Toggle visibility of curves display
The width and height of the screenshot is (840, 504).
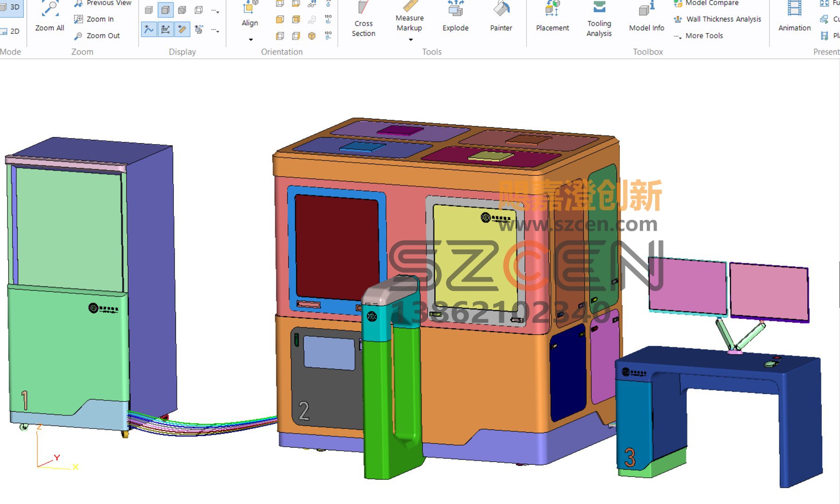[x=149, y=29]
